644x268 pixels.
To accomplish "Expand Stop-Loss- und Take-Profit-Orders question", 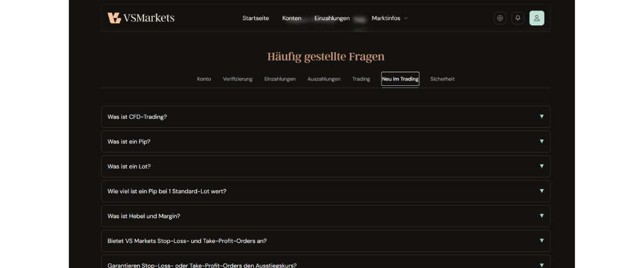I will pos(326,241).
